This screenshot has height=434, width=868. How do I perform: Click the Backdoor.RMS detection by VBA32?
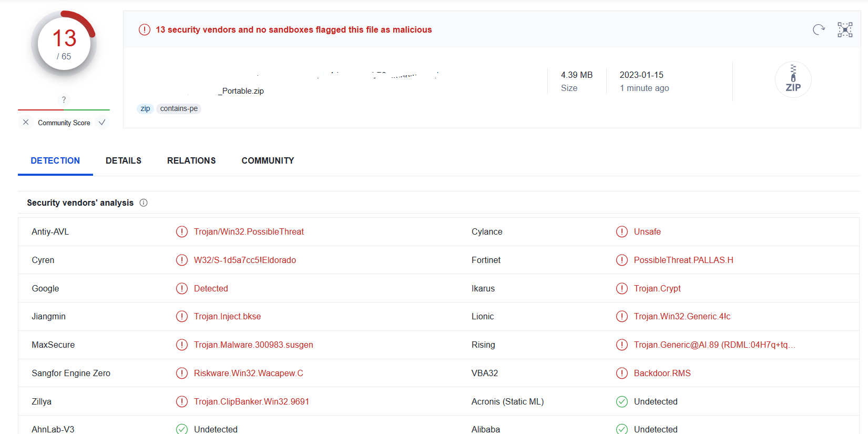tap(662, 374)
